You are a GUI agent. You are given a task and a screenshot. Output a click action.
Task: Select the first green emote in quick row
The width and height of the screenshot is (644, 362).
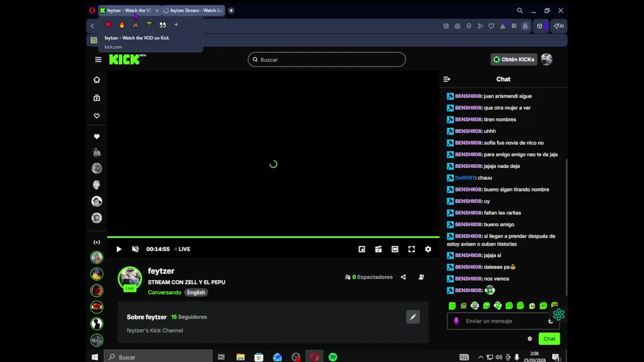[x=452, y=305]
